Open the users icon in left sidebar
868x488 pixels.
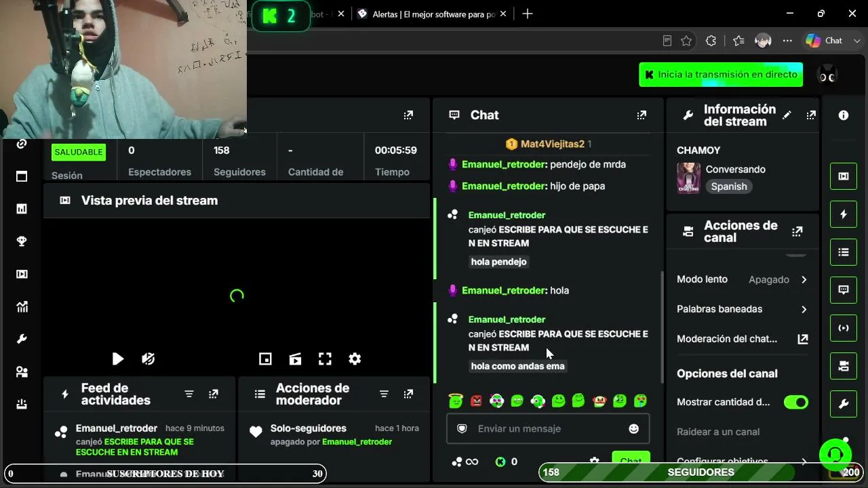click(22, 371)
